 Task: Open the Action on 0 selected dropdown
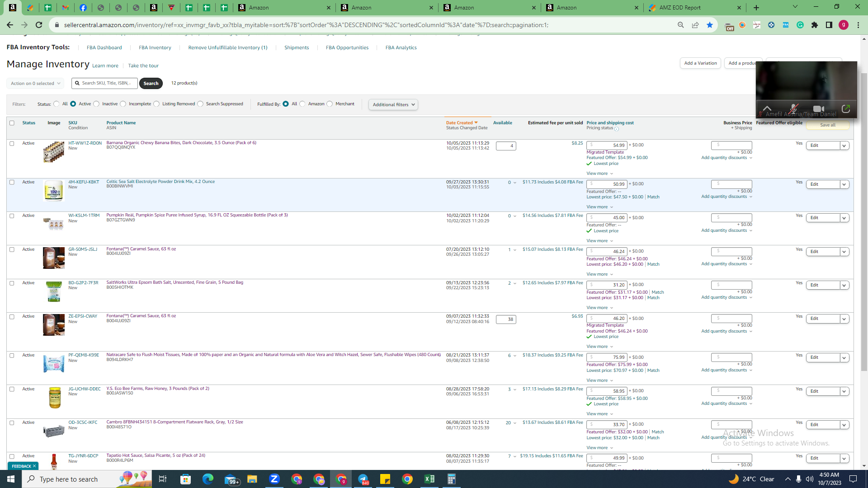point(35,84)
